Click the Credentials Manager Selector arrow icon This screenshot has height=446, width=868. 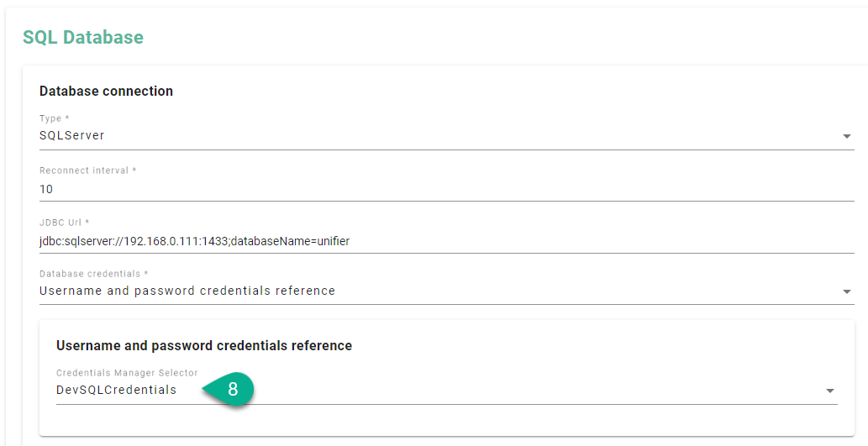829,391
